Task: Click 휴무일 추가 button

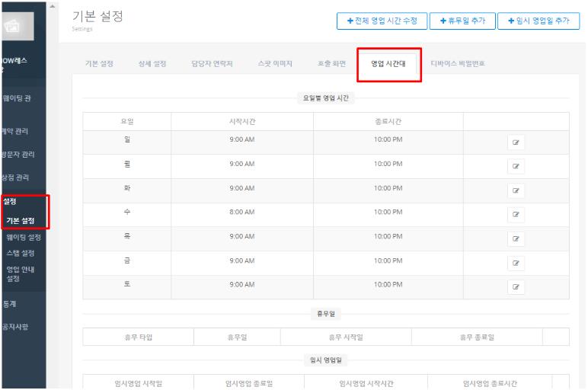Action: [462, 21]
